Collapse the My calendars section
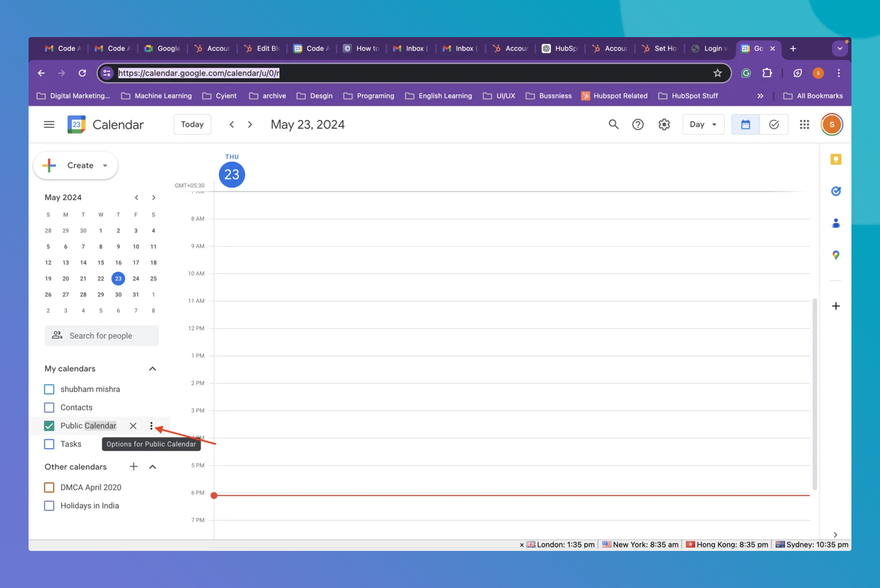The height and width of the screenshot is (588, 880). coord(152,368)
